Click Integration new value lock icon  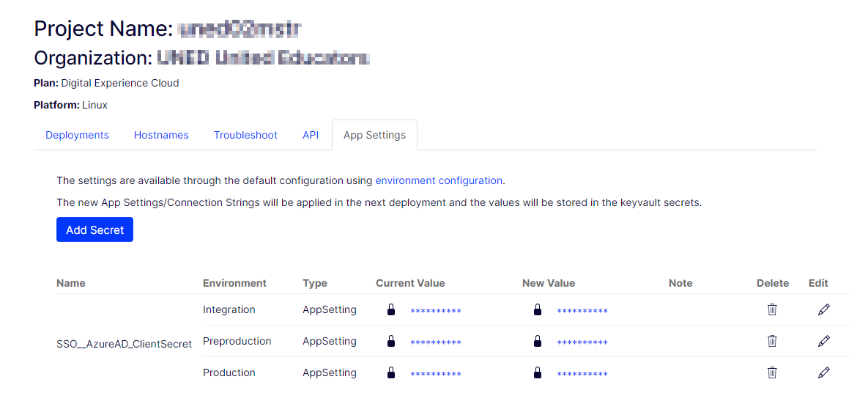[x=538, y=309]
